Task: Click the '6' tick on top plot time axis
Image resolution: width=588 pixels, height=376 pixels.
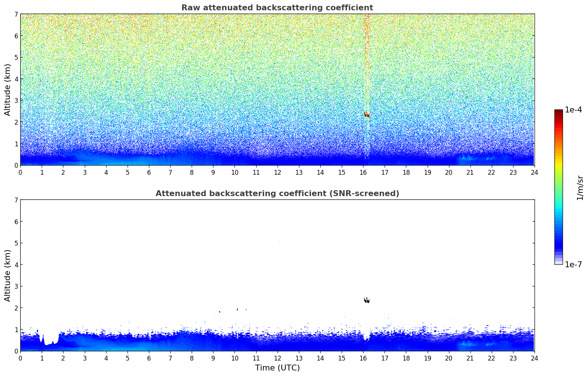Action: tap(149, 172)
